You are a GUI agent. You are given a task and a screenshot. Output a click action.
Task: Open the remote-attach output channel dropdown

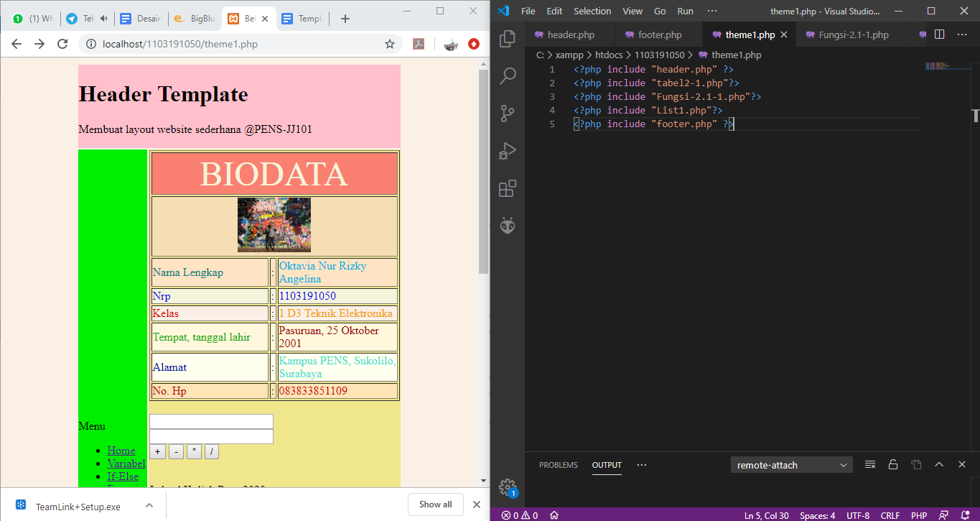click(792, 465)
